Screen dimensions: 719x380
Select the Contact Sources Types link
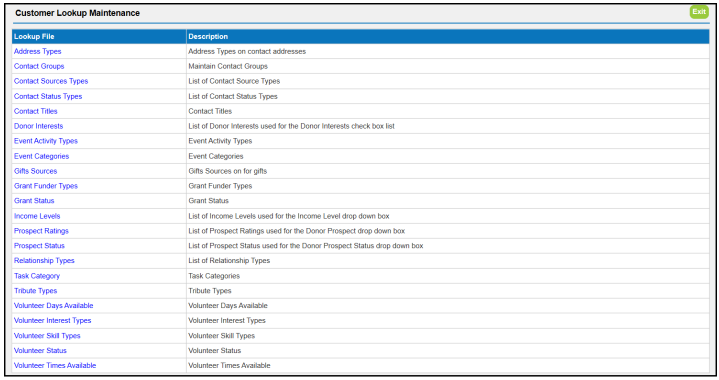click(51, 81)
